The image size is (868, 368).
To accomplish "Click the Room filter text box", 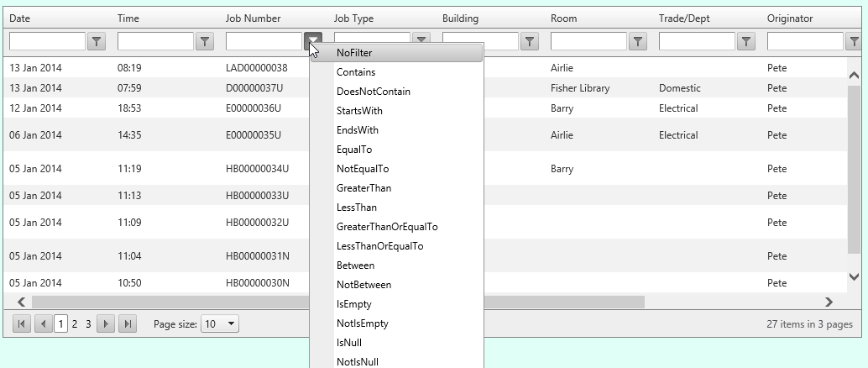I will tap(588, 41).
